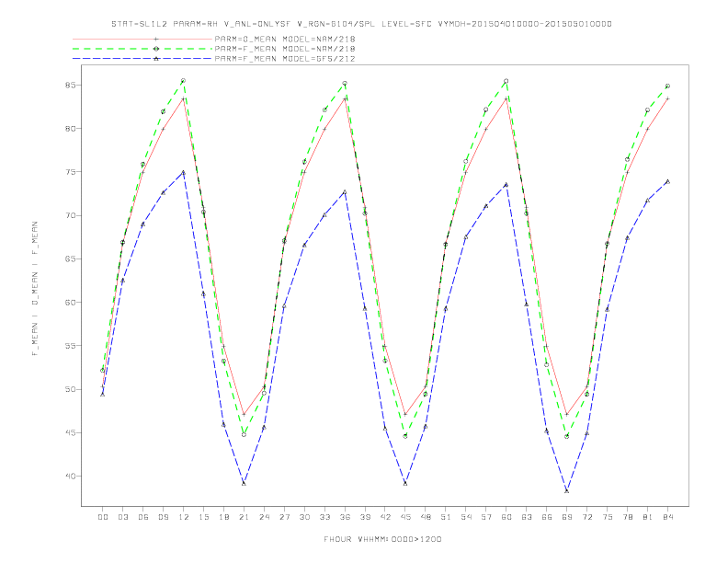The width and height of the screenshot is (728, 563).
Task: Click x-axis tick label 00
Action: tap(103, 517)
